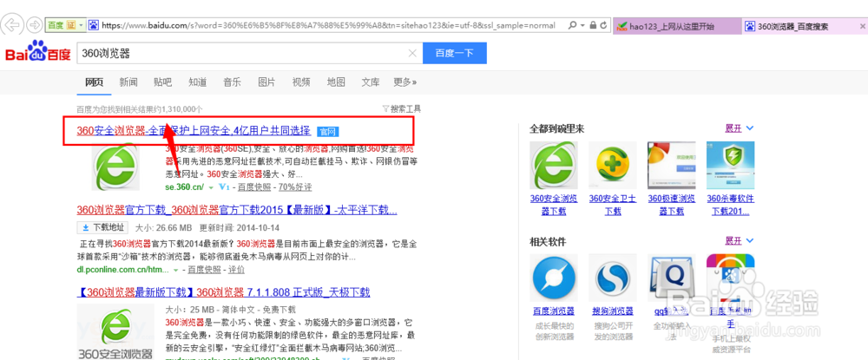Open the 360极速浏览器下载 text link
Viewport: 868px width, 360px height.
[671, 205]
